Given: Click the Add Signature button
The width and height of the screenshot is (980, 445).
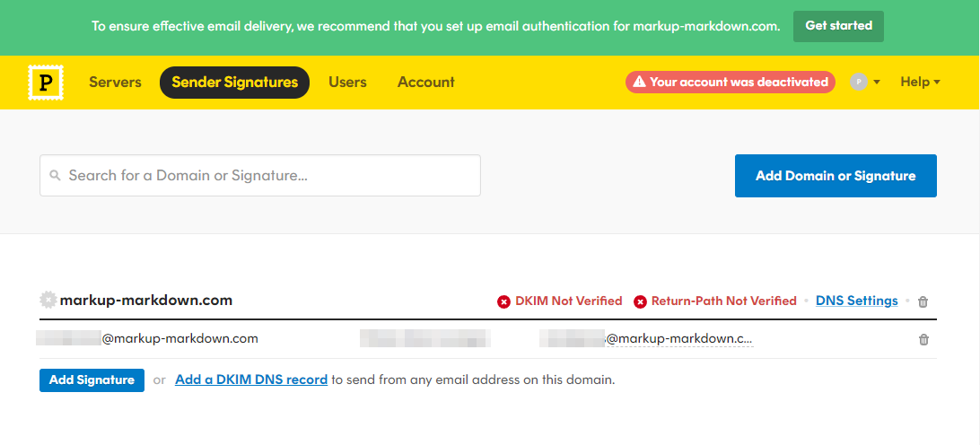Looking at the screenshot, I should click(x=92, y=380).
